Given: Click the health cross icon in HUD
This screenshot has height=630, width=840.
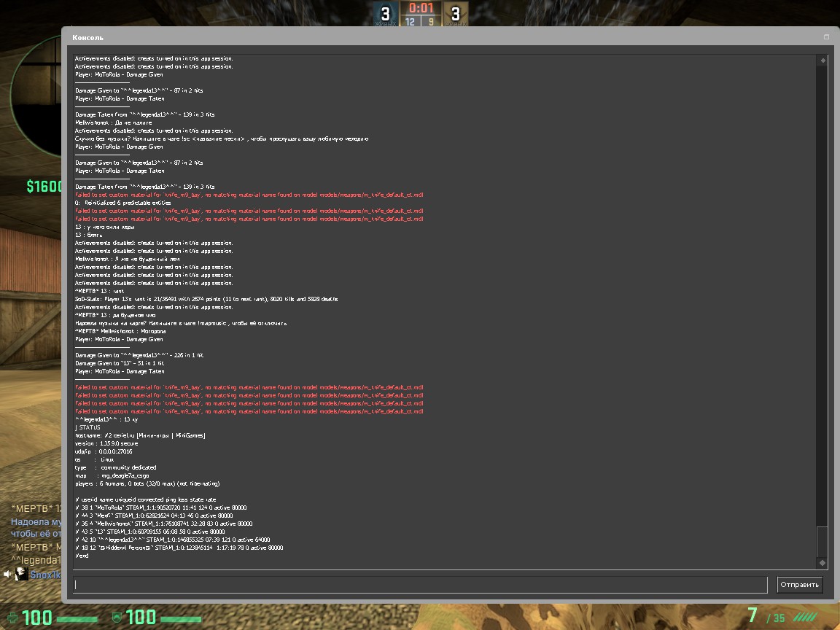Looking at the screenshot, I should click(x=11, y=618).
